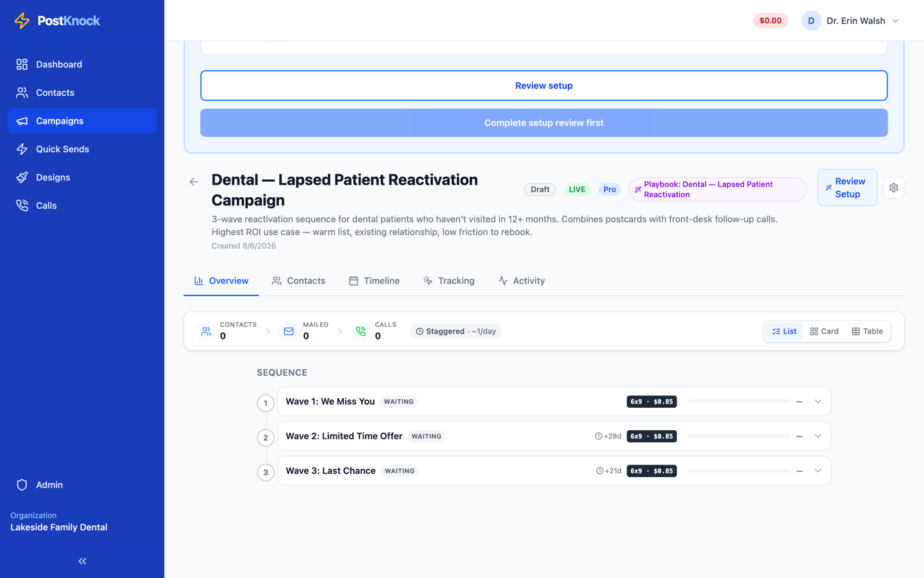Click Wave 3: Last Chance title
Viewport: 924px width, 578px height.
point(330,471)
